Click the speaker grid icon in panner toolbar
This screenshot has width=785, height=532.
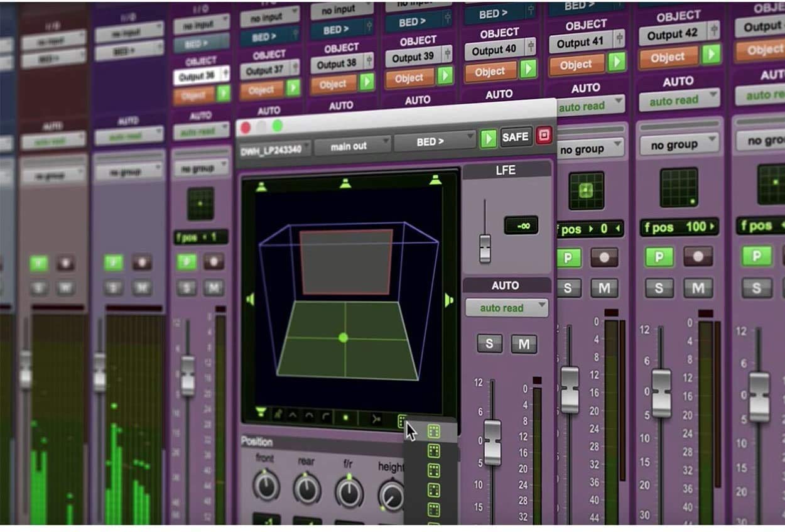[x=403, y=420]
